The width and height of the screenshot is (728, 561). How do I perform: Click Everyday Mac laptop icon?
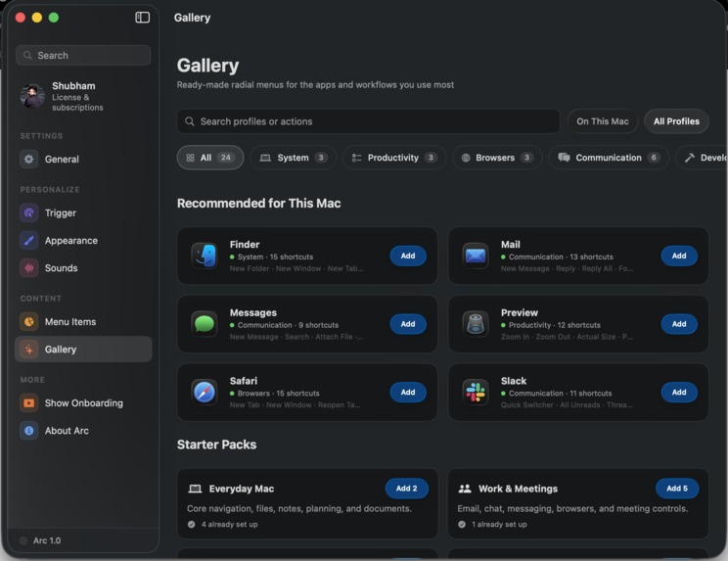(195, 489)
